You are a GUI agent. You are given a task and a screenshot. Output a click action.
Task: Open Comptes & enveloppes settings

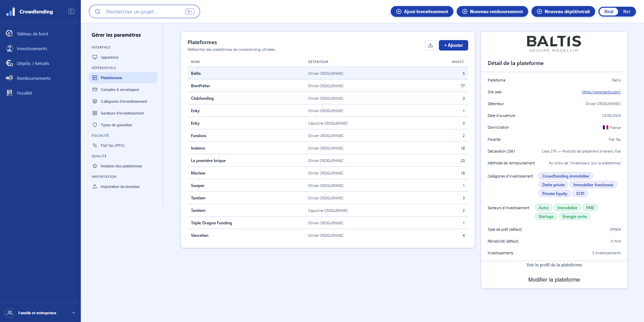(x=123, y=90)
